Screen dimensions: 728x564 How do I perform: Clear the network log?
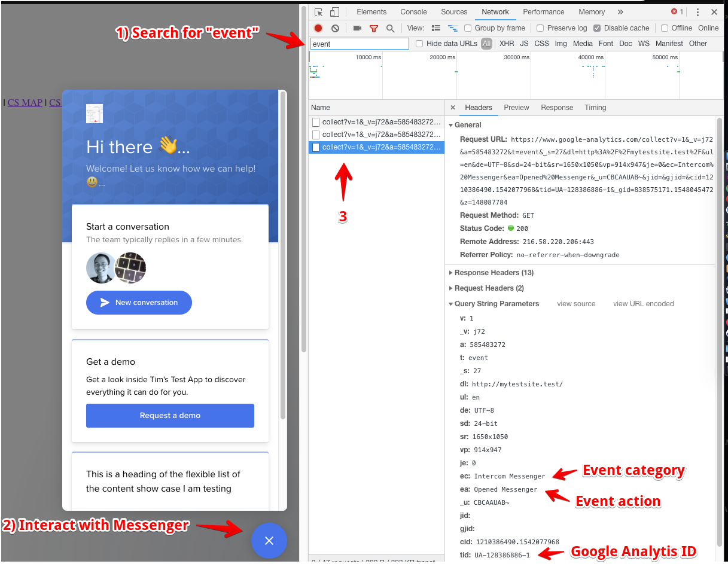335,28
